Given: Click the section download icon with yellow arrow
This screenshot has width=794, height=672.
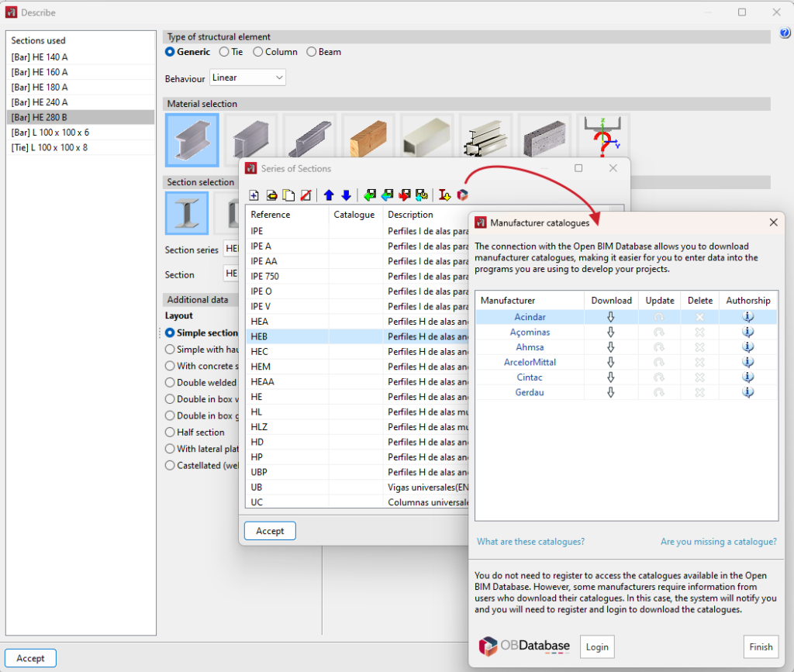Looking at the screenshot, I should 444,195.
